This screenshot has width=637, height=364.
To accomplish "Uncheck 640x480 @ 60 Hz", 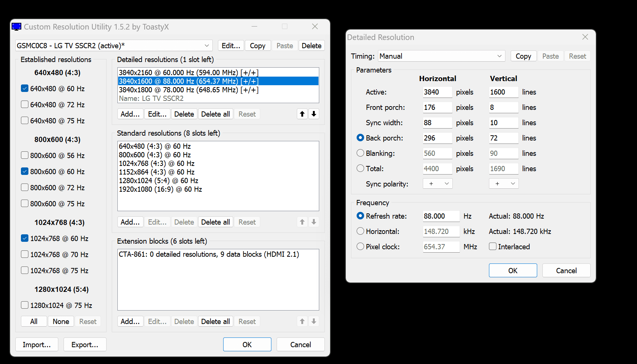I will coord(25,88).
